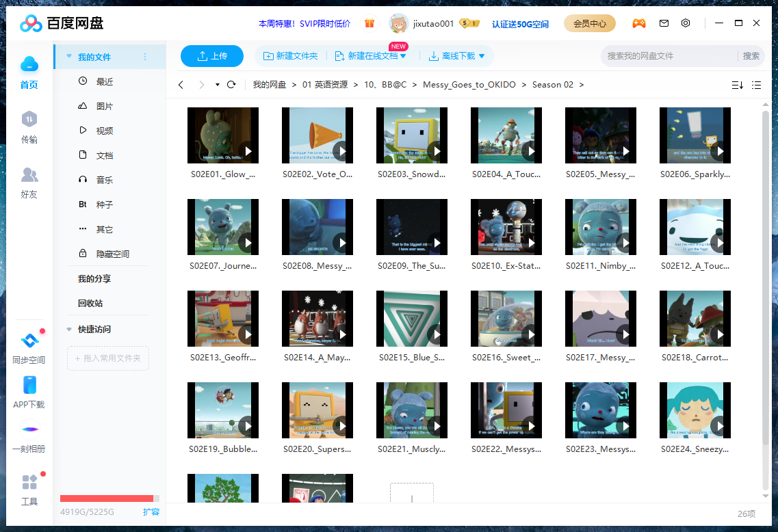Click the user avatar picture

(x=398, y=23)
